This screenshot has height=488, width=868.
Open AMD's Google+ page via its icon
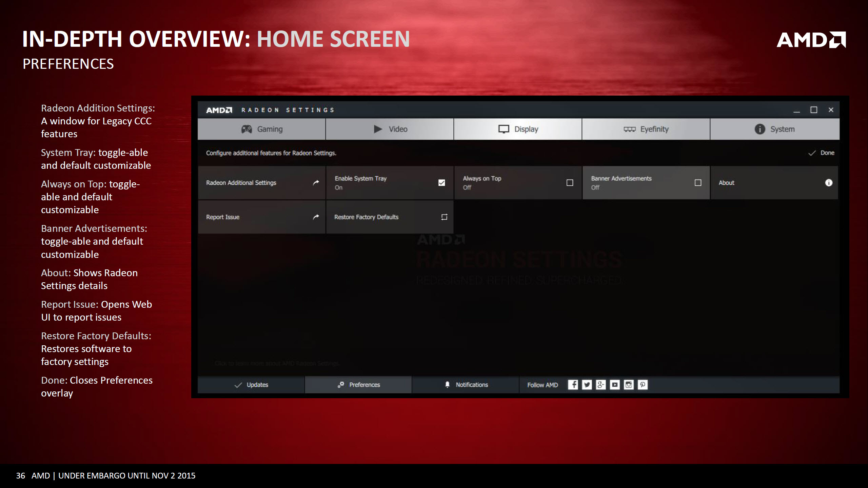tap(601, 385)
